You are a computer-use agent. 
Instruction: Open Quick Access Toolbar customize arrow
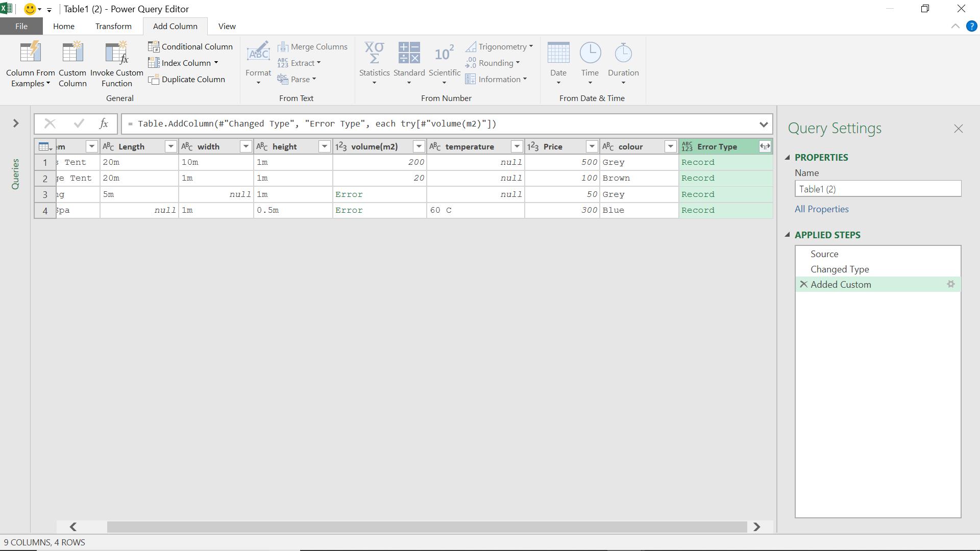tap(49, 10)
